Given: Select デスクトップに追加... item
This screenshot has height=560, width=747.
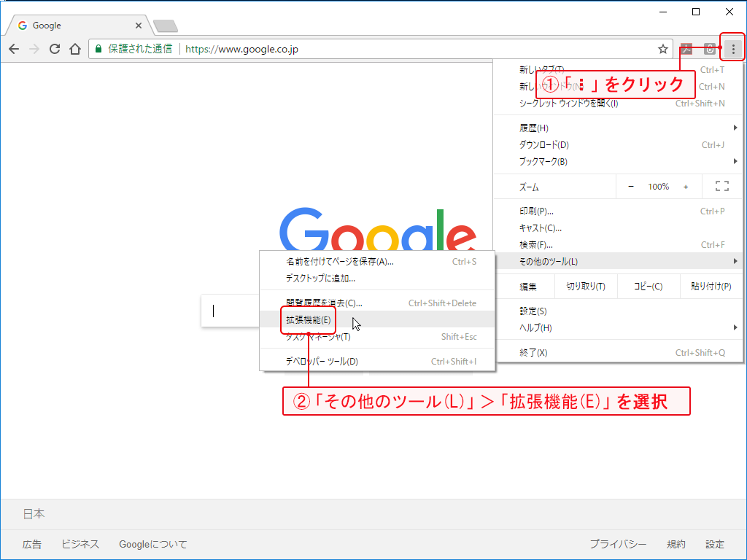Looking at the screenshot, I should [377, 278].
